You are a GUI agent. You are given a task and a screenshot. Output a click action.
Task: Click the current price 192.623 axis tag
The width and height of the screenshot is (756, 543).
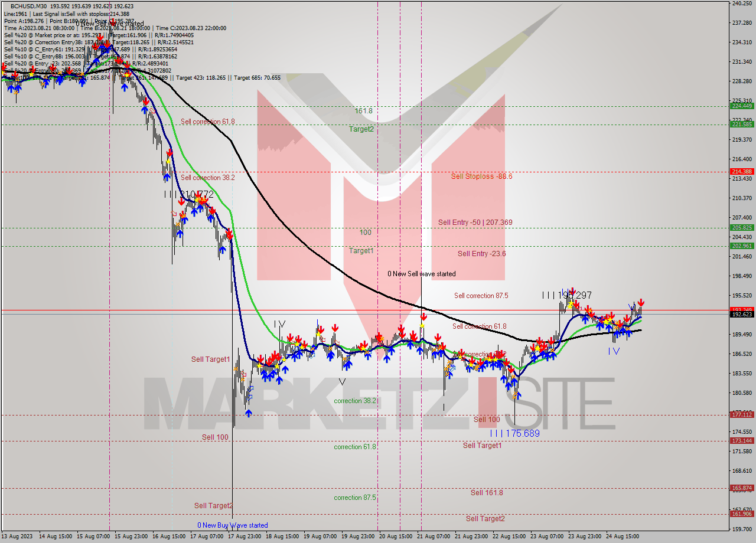point(741,315)
